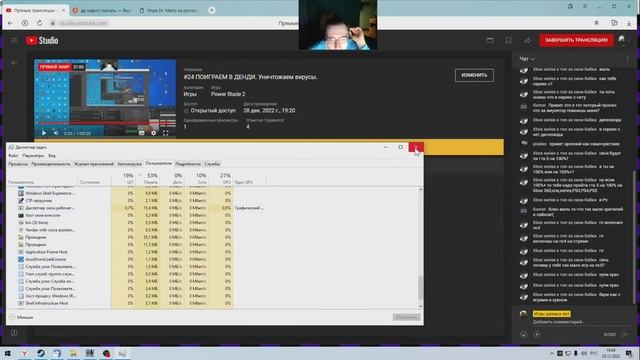Play the stream preview video

[44, 133]
